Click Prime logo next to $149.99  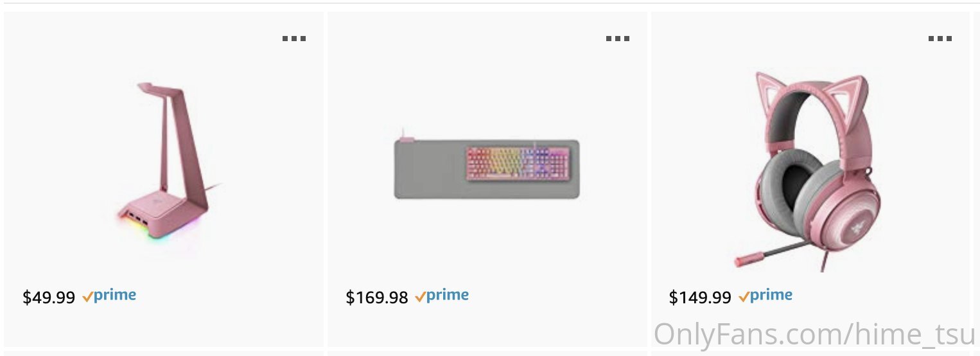(x=766, y=296)
